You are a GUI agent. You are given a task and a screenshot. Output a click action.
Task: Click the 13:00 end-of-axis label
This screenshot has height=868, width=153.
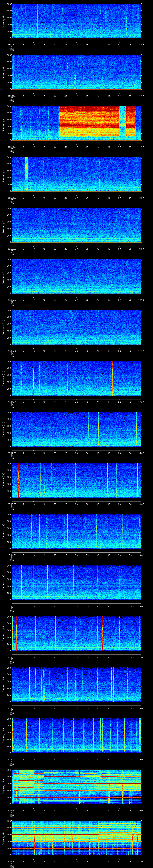141,453
